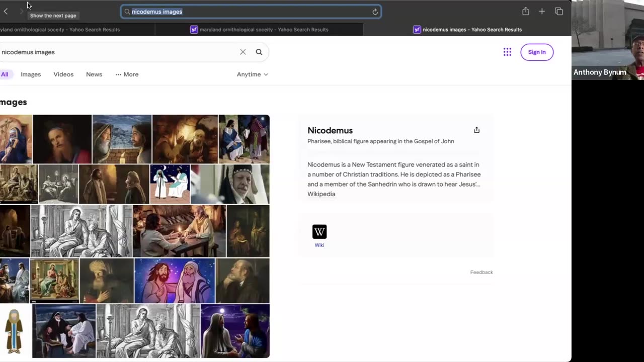The image size is (644, 362).
Task: Open the Nicodemus title heading
Action: [330, 130]
